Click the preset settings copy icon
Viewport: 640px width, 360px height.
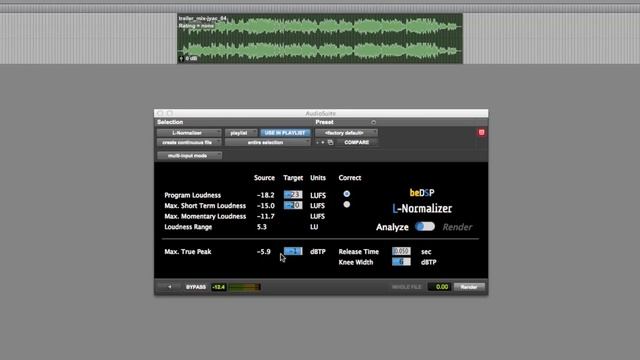tap(330, 142)
